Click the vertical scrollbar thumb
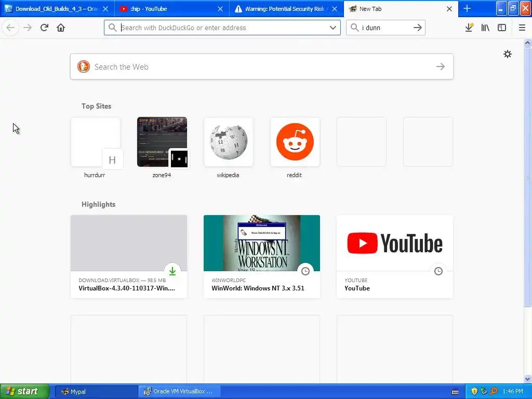532x399 pixels. pyautogui.click(x=528, y=177)
